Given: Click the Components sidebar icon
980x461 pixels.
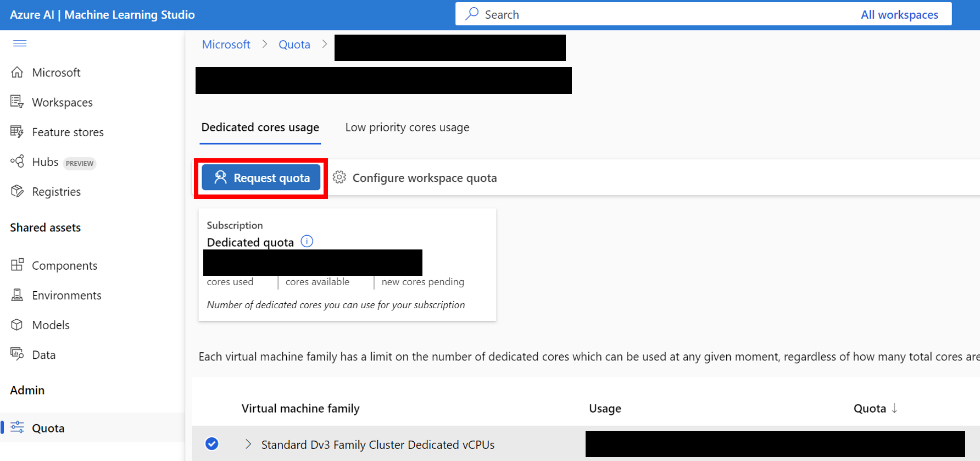Looking at the screenshot, I should pos(17,265).
